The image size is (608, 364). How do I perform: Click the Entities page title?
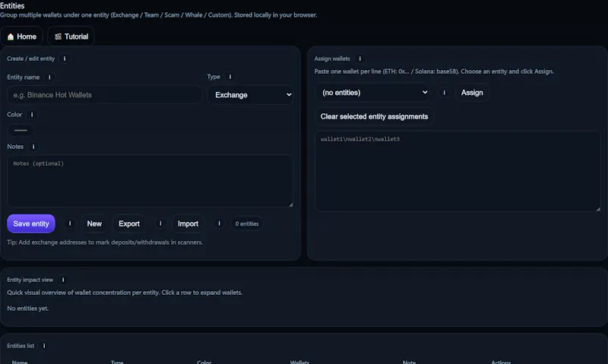click(x=12, y=6)
